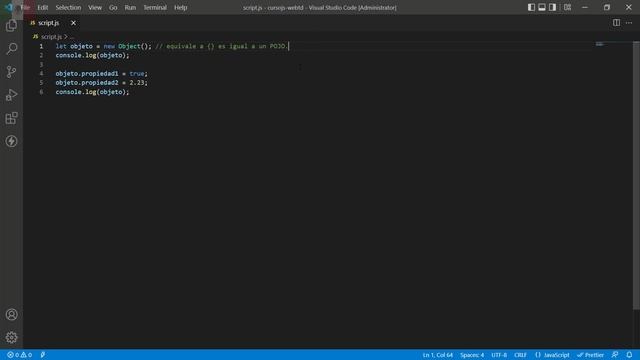Click script.js in the breadcrumb
Image resolution: width=640 pixels, height=360 pixels.
coord(51,37)
